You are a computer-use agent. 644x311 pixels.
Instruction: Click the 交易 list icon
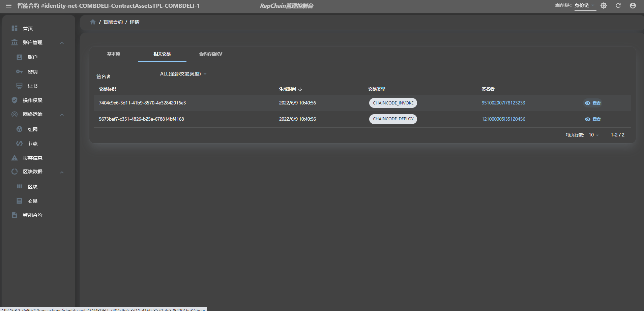click(x=20, y=201)
